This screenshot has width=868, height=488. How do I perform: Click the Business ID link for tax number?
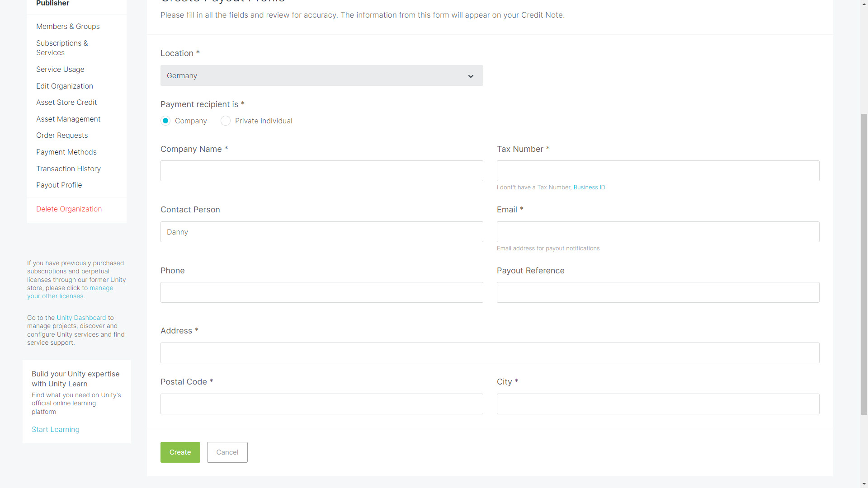point(590,187)
